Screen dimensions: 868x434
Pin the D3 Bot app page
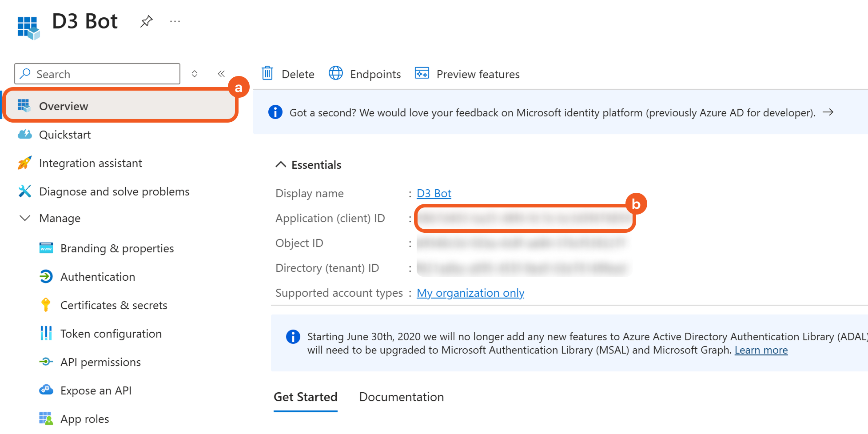(x=146, y=21)
